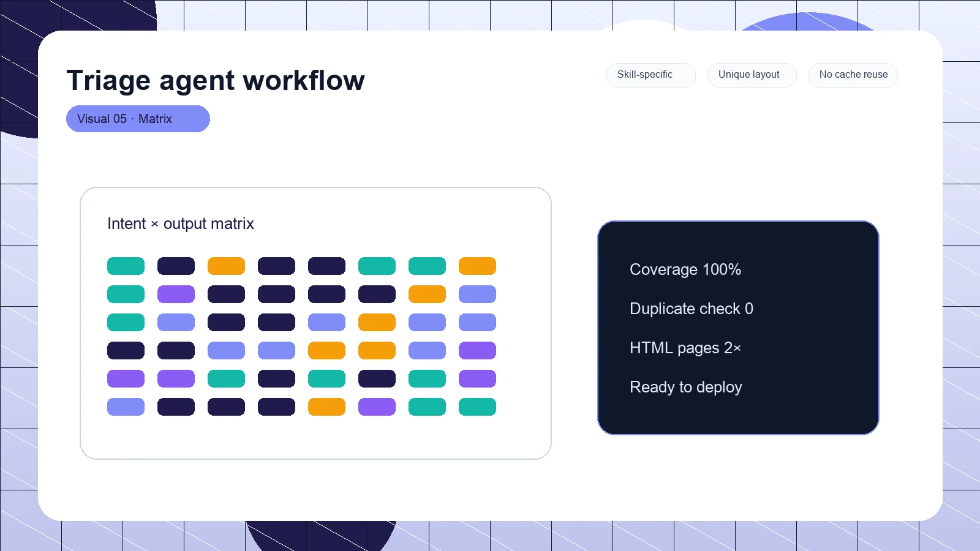Select the only orange cell in bottom matrix row
Screen dimensions: 980x551
[326, 407]
